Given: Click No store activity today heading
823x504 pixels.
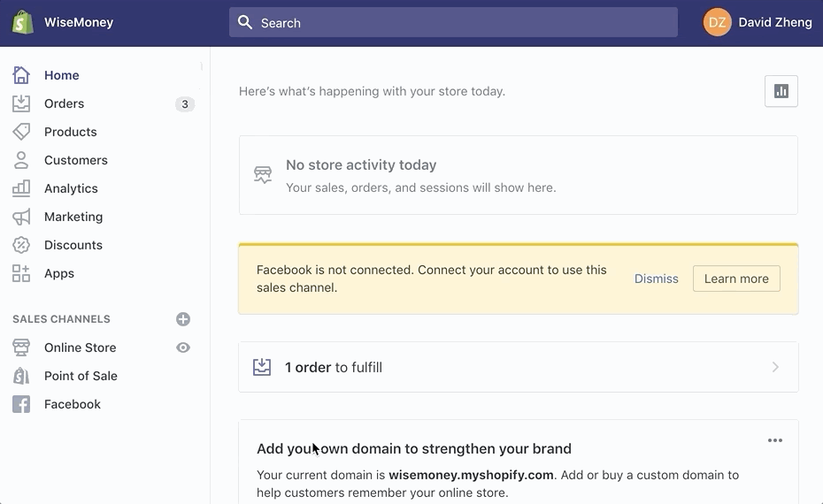Looking at the screenshot, I should (361, 164).
